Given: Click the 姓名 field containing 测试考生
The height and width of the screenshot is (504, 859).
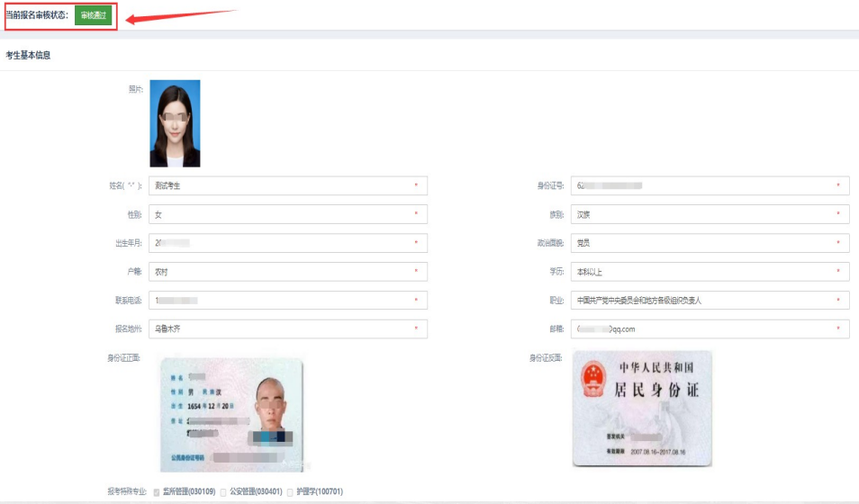Looking at the screenshot, I should (x=287, y=185).
